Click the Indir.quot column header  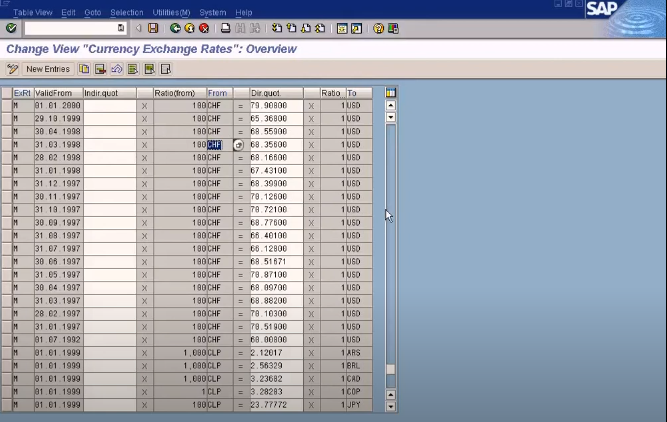pyautogui.click(x=110, y=93)
